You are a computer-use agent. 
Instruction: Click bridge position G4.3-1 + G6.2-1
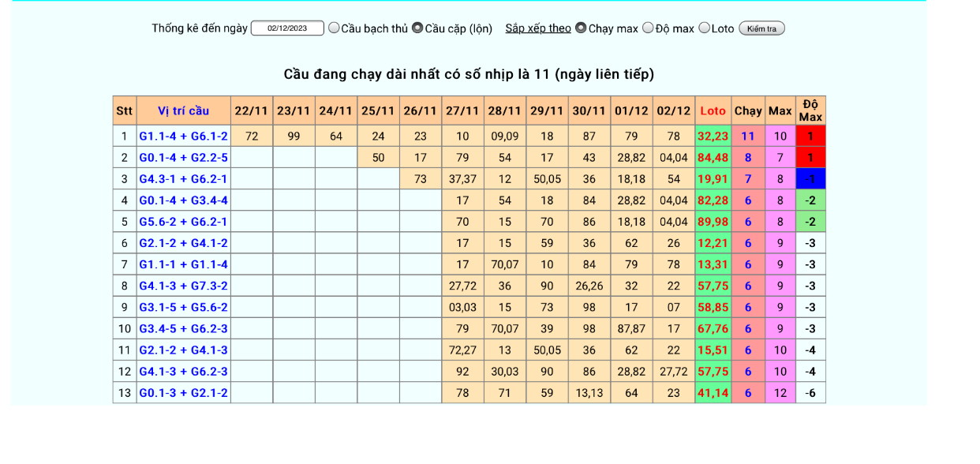[x=183, y=179]
